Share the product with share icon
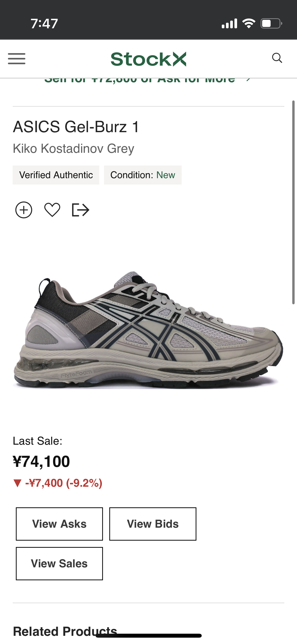Viewport: 297px width, 644px height. click(81, 210)
